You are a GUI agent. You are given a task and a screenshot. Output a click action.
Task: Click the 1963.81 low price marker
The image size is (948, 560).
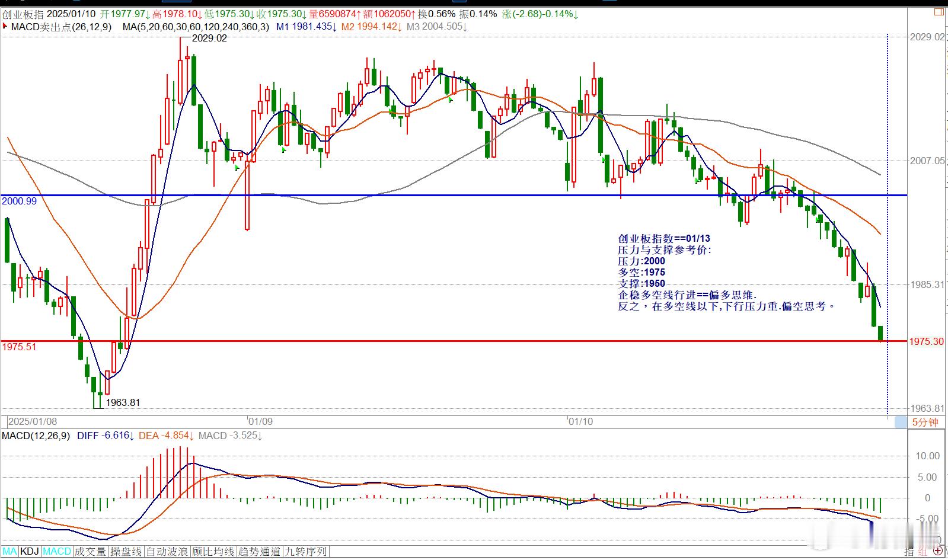(123, 402)
